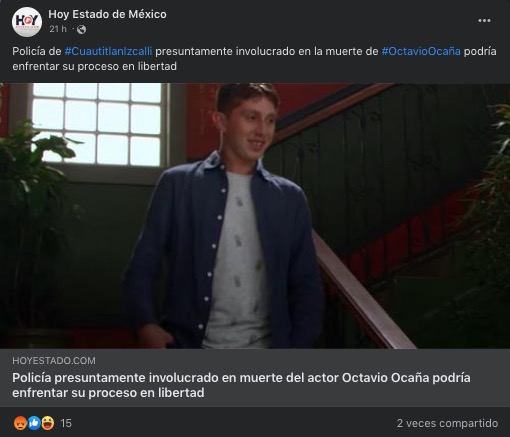Open the #CuautitlanIzcalli hashtag
Viewport: 510px width, 437px height.
108,51
